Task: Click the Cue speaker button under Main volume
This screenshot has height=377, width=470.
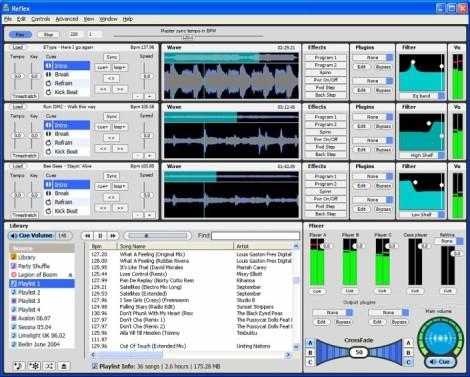Action: pyautogui.click(x=440, y=362)
